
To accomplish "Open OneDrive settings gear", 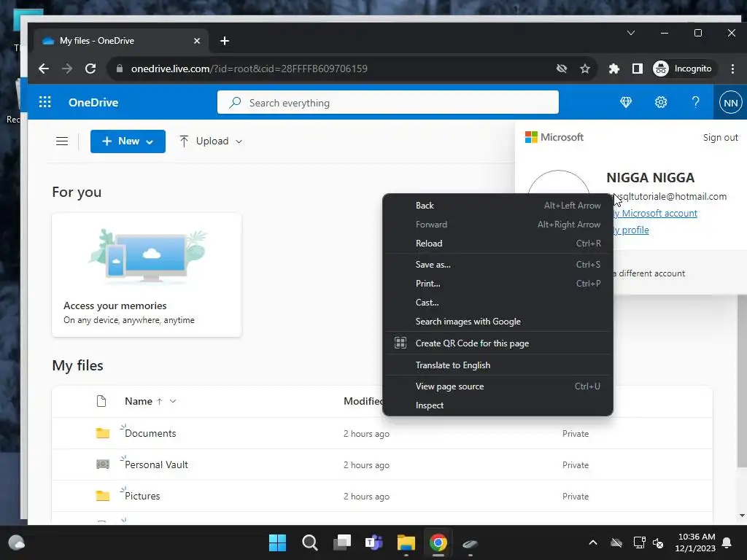I will [661, 102].
